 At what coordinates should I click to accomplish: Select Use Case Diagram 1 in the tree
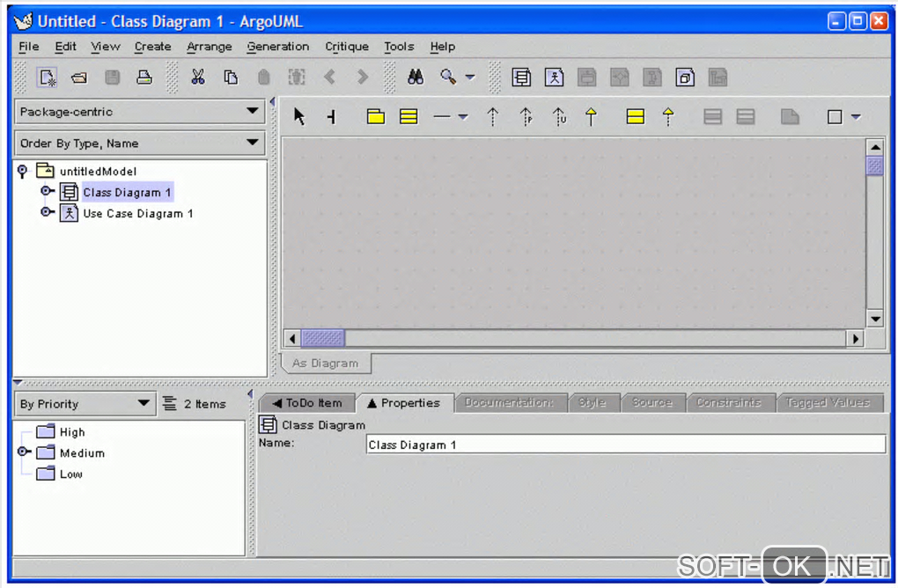138,214
